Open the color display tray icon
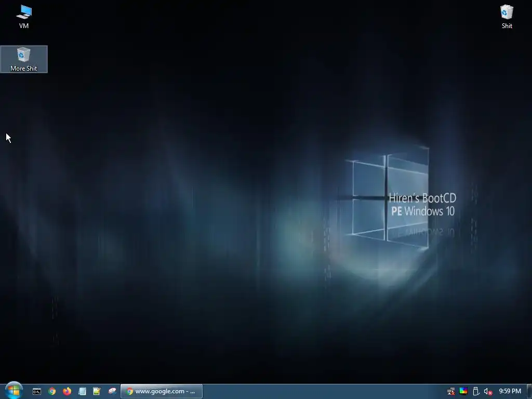 tap(463, 391)
